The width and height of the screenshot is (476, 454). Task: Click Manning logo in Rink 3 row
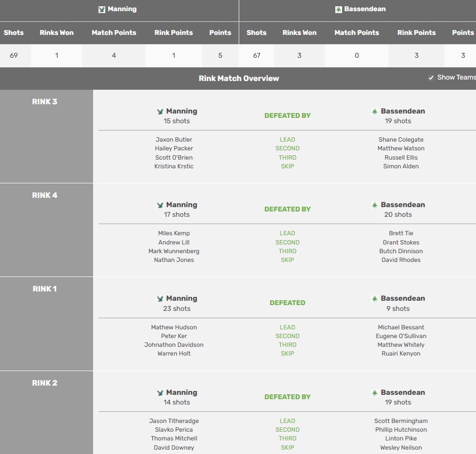[x=160, y=112]
